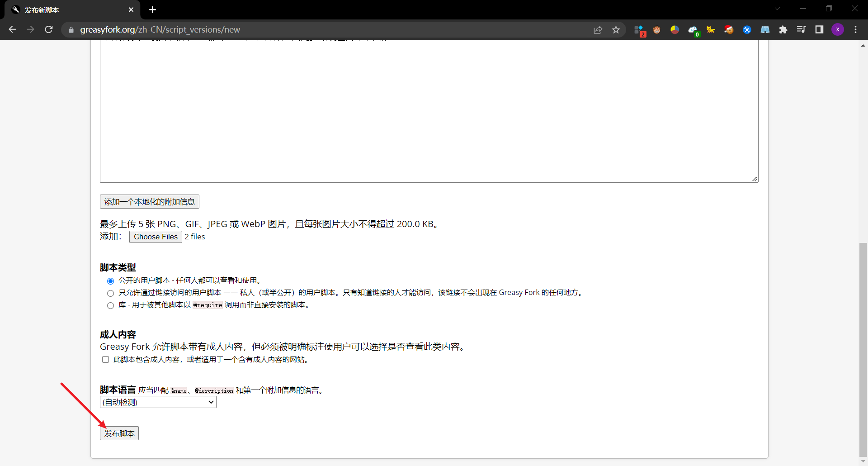Bookmark this page with star icon
This screenshot has width=868, height=466.
click(x=616, y=29)
